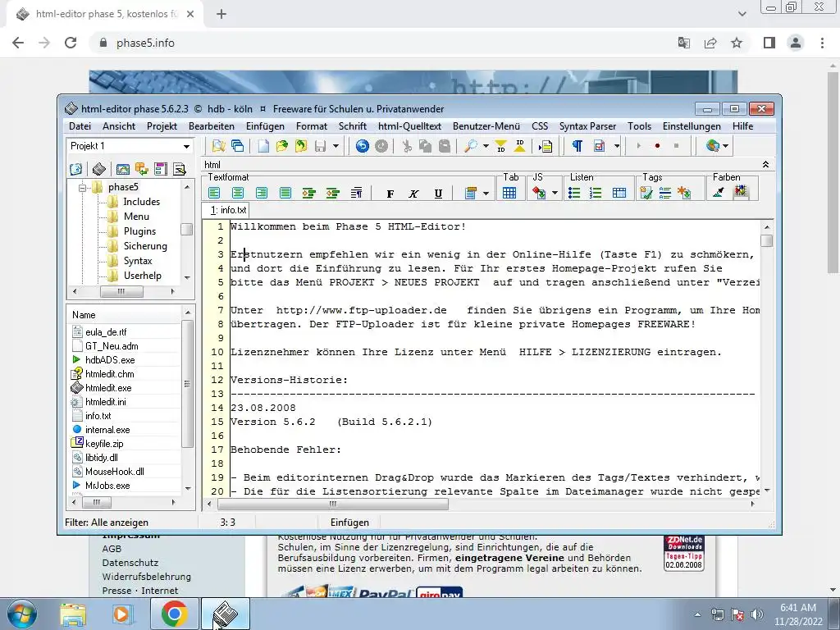Open Chrome from the Windows taskbar
Viewport: 840px width, 630px height.
(x=174, y=614)
